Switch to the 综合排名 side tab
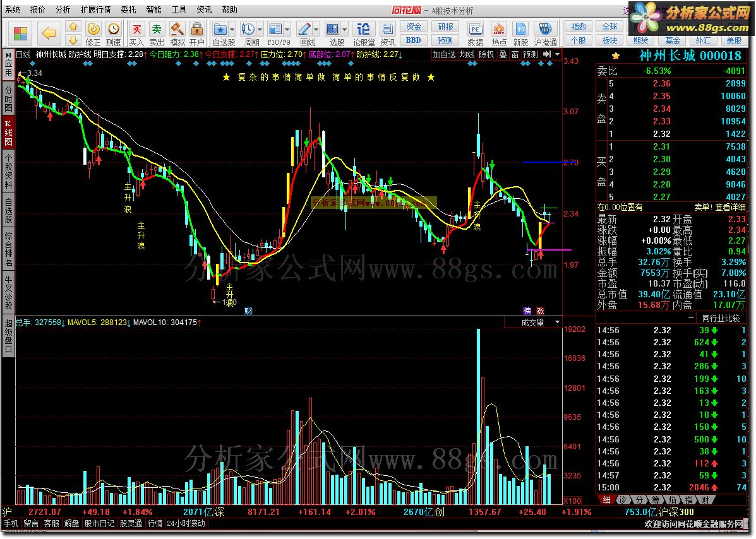The width and height of the screenshot is (756, 539). [8, 249]
